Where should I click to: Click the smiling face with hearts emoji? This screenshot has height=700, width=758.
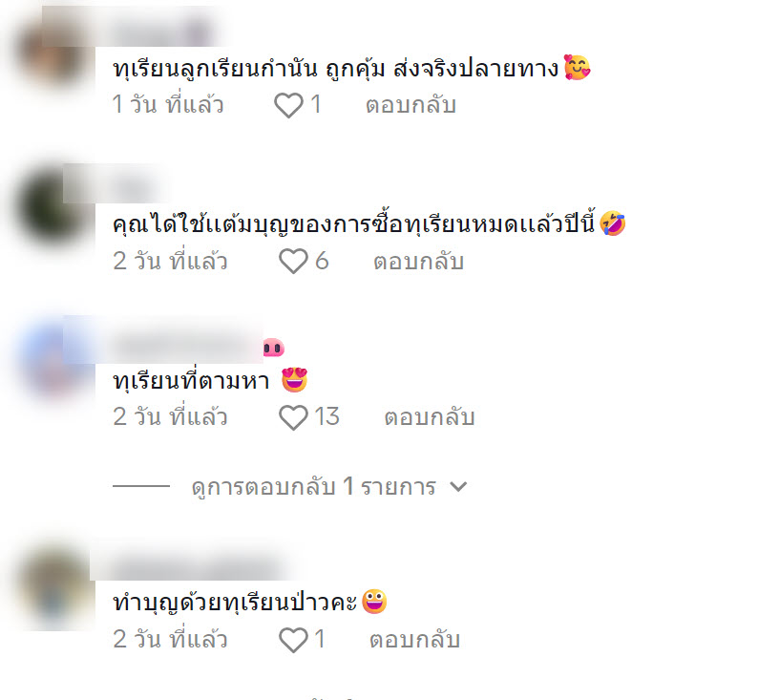point(578,67)
